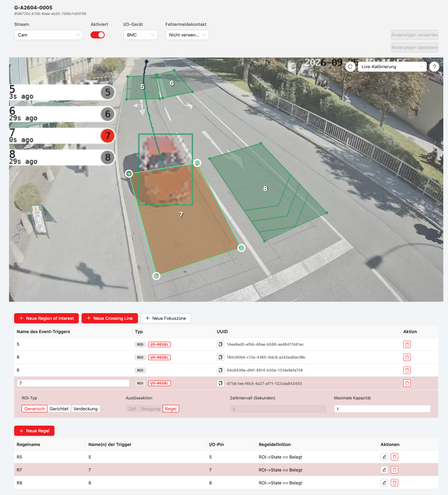Click the I/O-REGEL tag in row 8
The height and width of the screenshot is (495, 448).
[160, 357]
